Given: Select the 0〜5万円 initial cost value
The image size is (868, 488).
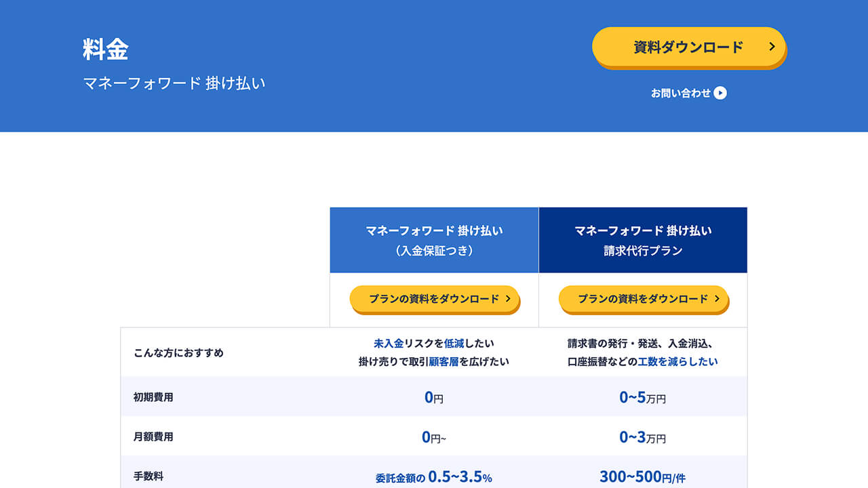Looking at the screenshot, I should pyautogui.click(x=643, y=397).
